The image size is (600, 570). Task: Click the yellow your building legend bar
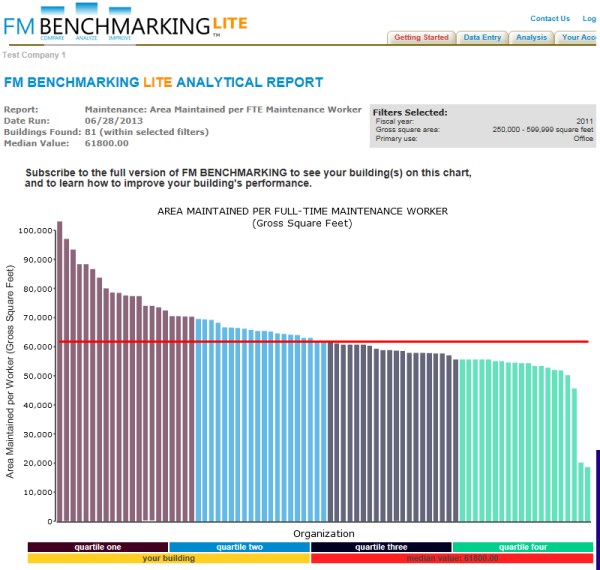(x=169, y=558)
